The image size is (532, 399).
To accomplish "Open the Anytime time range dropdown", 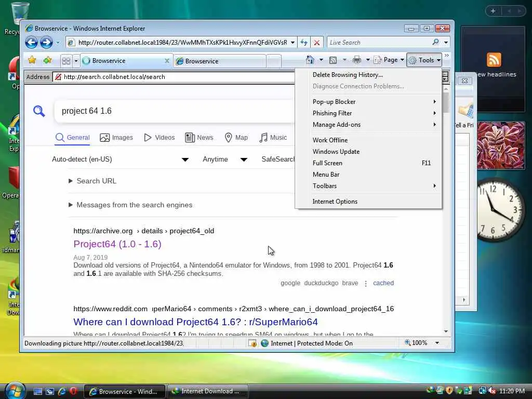I will pyautogui.click(x=225, y=159).
